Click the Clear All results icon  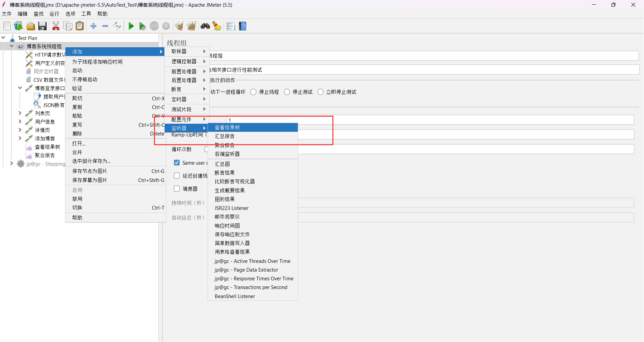click(x=192, y=26)
